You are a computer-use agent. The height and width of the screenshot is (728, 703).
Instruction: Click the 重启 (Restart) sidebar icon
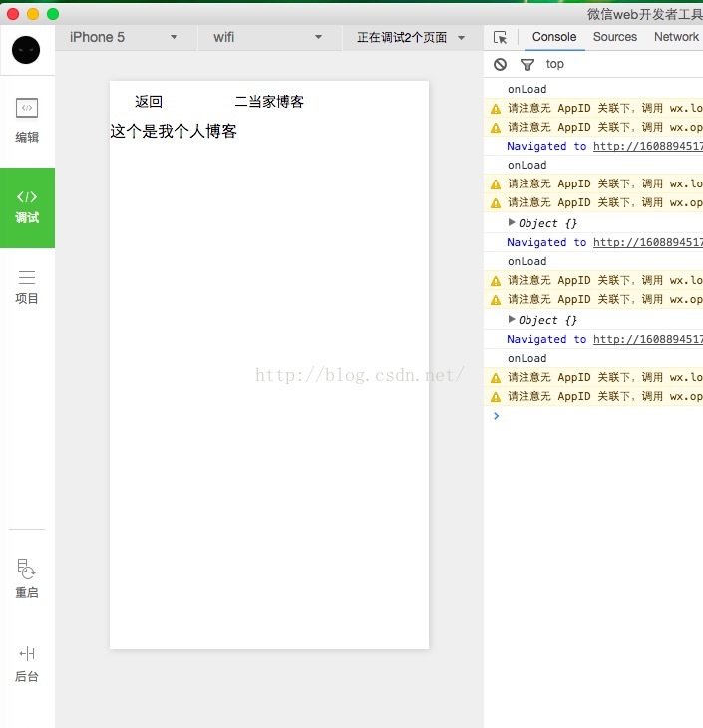coord(27,578)
